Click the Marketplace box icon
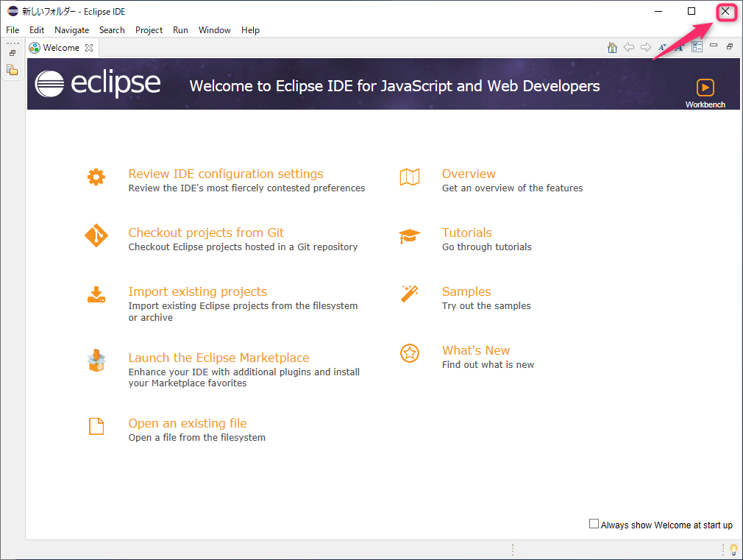 click(x=96, y=361)
